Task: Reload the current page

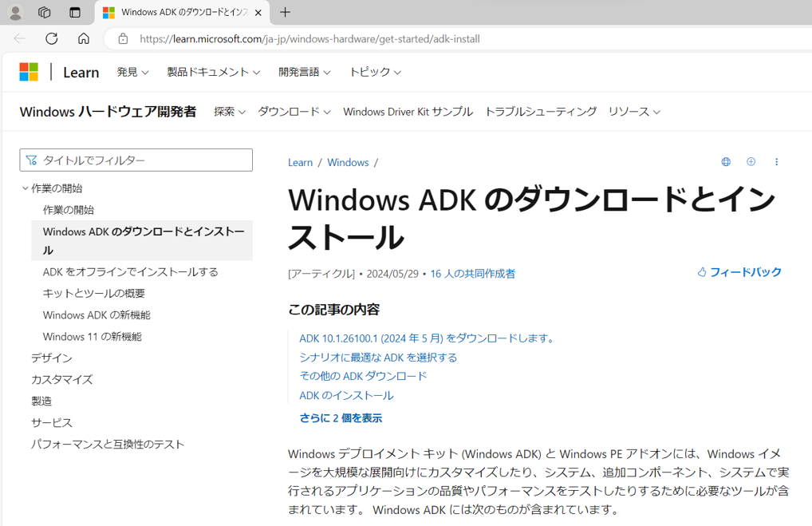Action: click(x=51, y=38)
